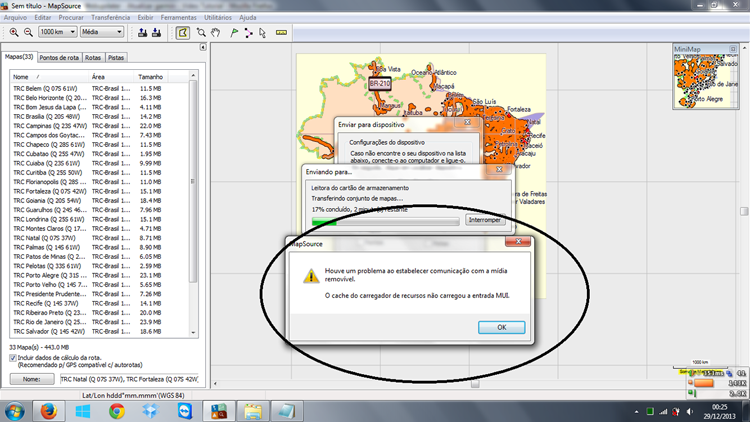Select TRC Goiania (Q 20S 54W) map row
The image size is (750, 422).
click(x=100, y=201)
